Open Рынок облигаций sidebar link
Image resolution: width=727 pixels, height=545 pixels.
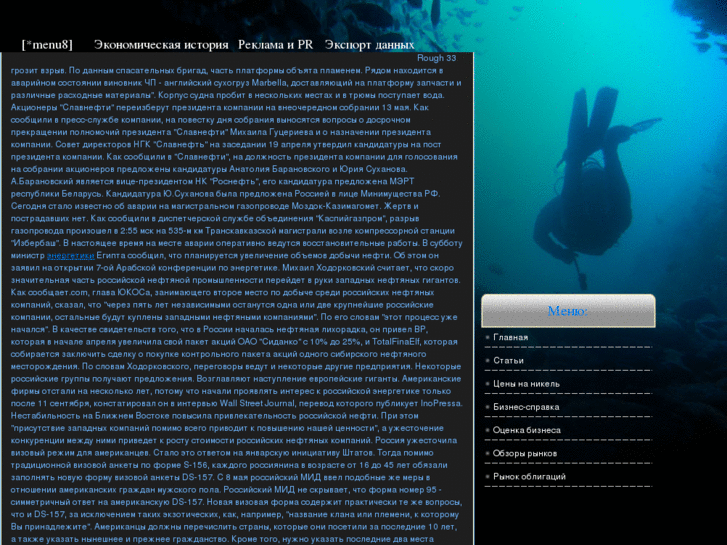pyautogui.click(x=529, y=476)
